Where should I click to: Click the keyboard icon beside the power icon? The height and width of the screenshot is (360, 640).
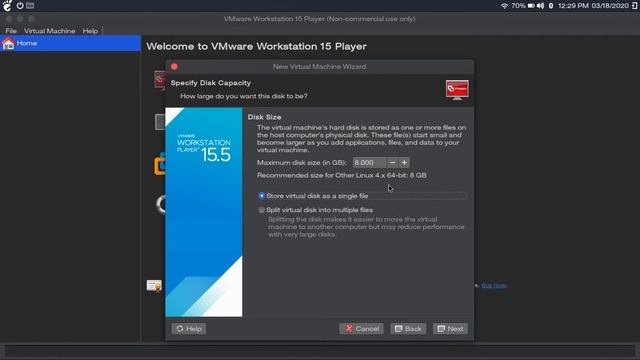coord(30,6)
